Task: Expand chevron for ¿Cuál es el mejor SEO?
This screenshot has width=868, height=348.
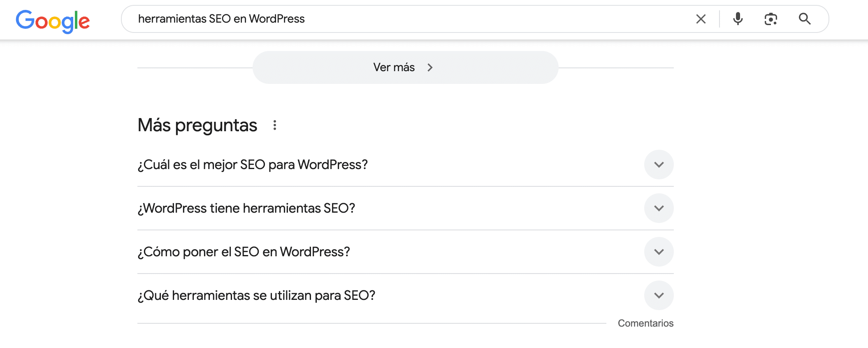Action: pos(659,165)
